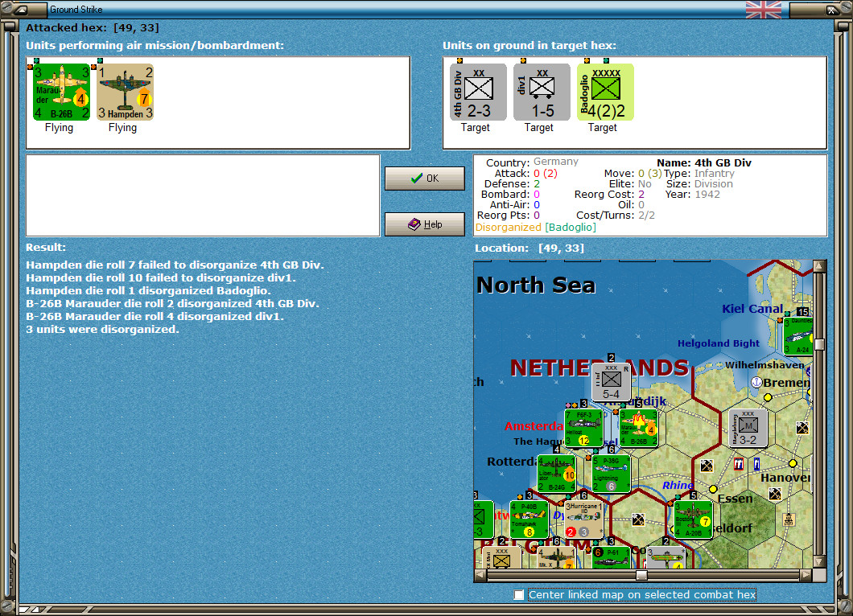Open the Help dialog

424,224
